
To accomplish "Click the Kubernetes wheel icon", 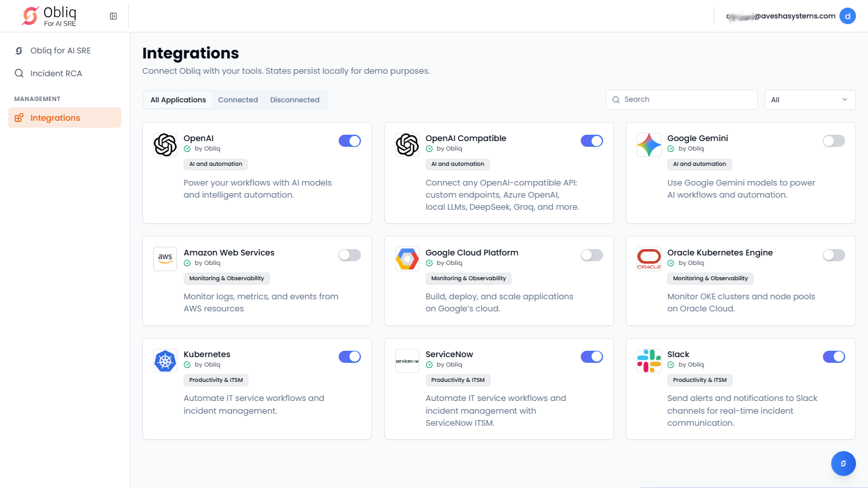I will pos(165,361).
